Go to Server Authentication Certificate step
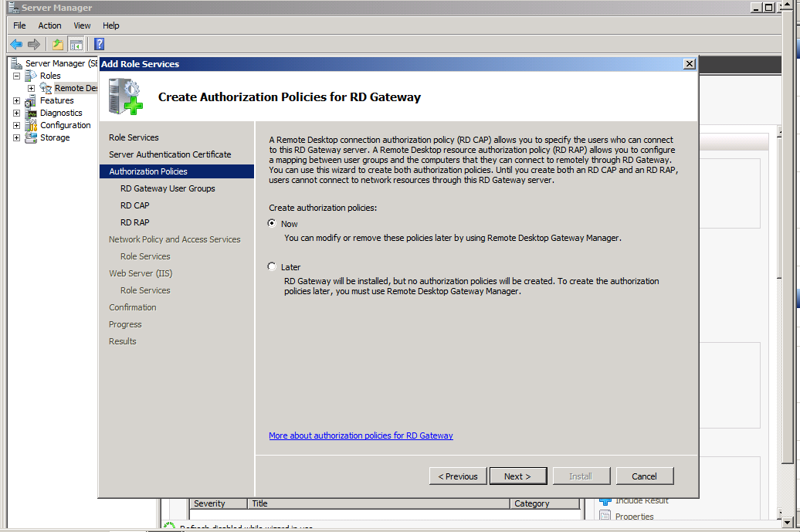Image resolution: width=800 pixels, height=532 pixels. click(170, 154)
